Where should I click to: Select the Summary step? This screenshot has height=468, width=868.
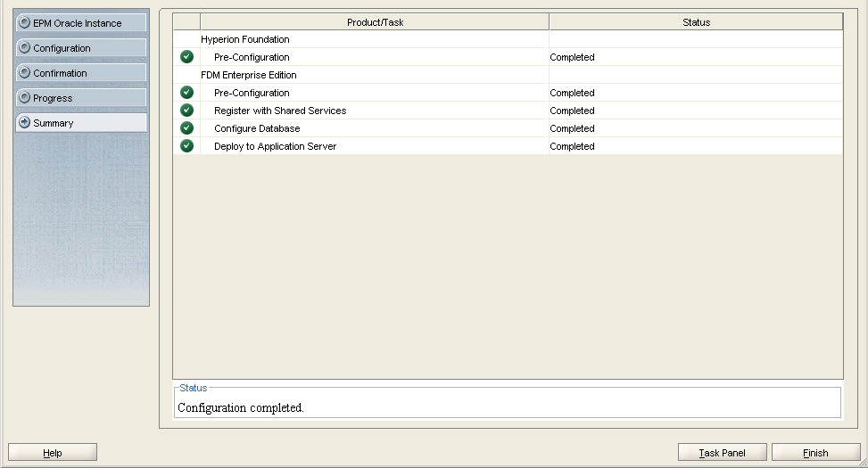[81, 122]
